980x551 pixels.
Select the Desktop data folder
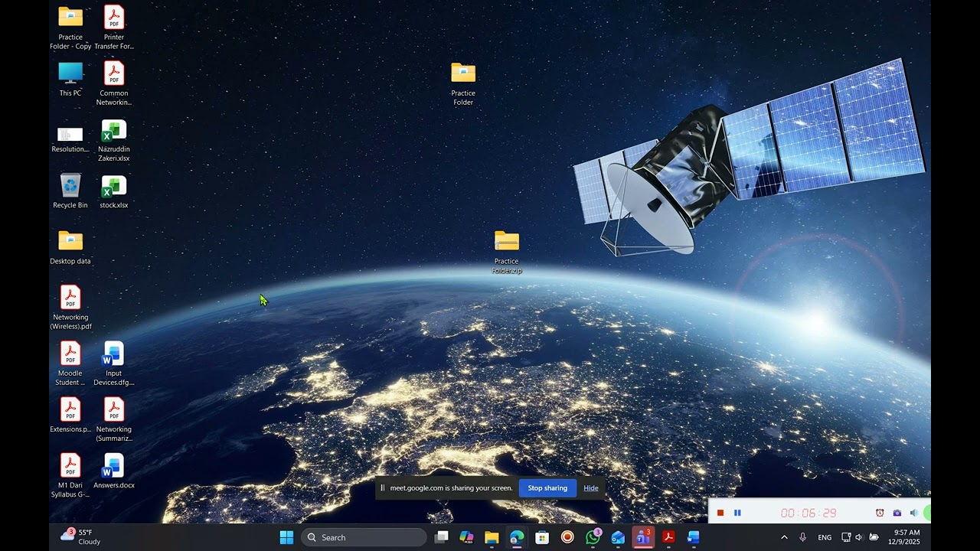click(70, 246)
